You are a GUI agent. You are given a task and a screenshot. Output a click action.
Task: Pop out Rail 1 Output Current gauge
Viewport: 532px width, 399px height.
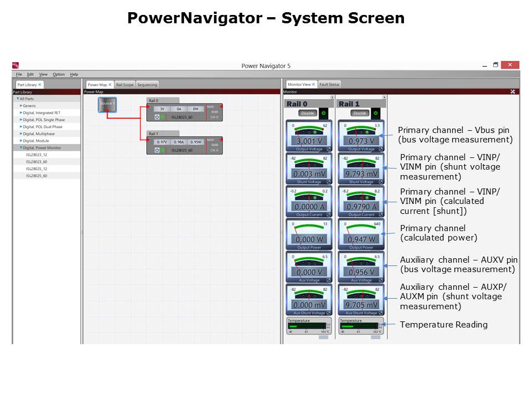pos(381,214)
